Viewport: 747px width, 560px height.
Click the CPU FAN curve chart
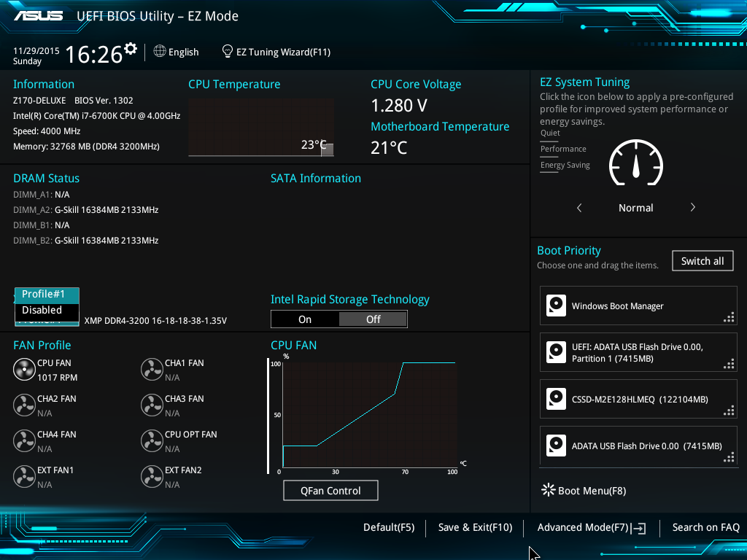point(370,415)
